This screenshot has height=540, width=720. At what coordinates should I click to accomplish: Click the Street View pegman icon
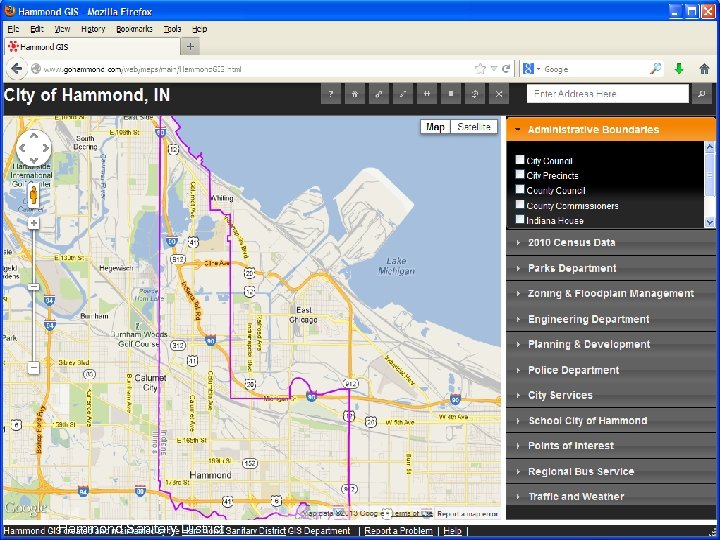(x=34, y=196)
